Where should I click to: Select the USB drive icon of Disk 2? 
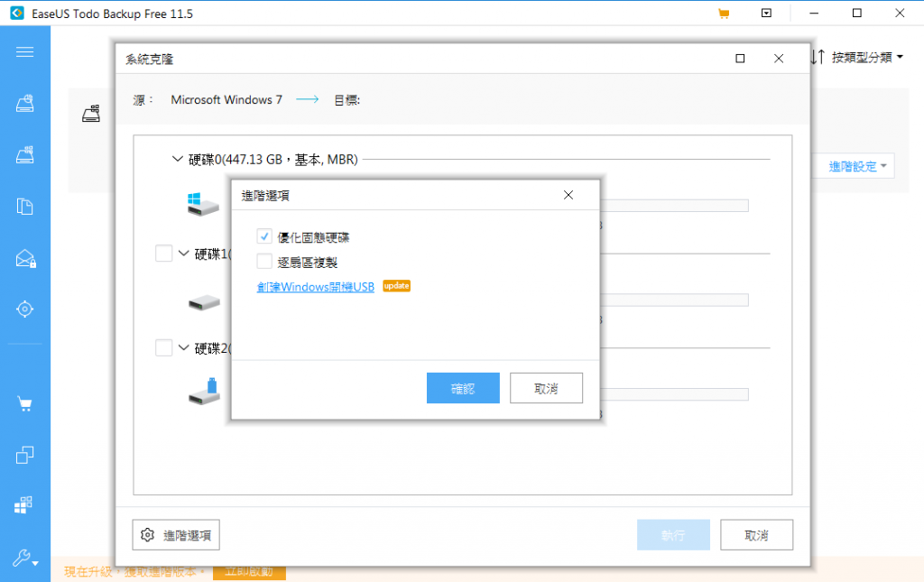click(x=204, y=391)
